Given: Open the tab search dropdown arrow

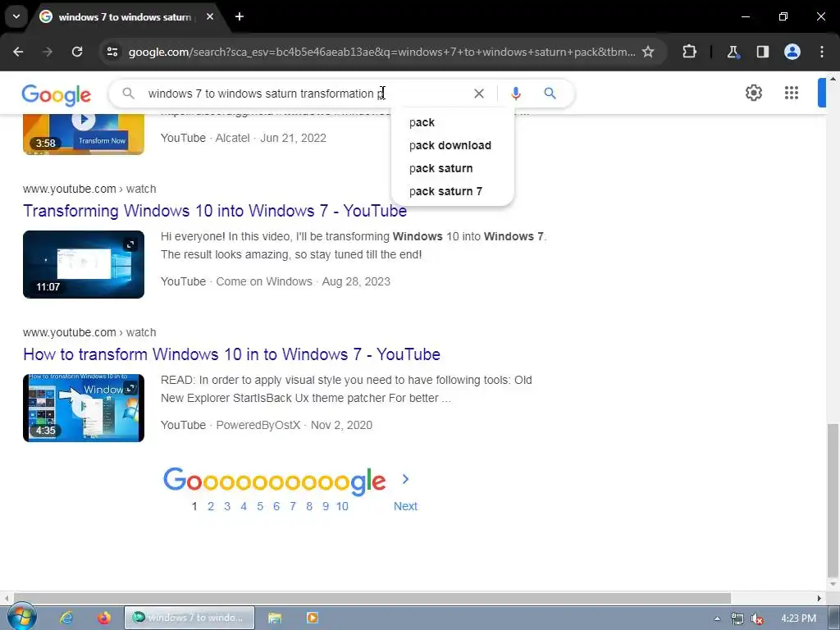Looking at the screenshot, I should 16,16.
